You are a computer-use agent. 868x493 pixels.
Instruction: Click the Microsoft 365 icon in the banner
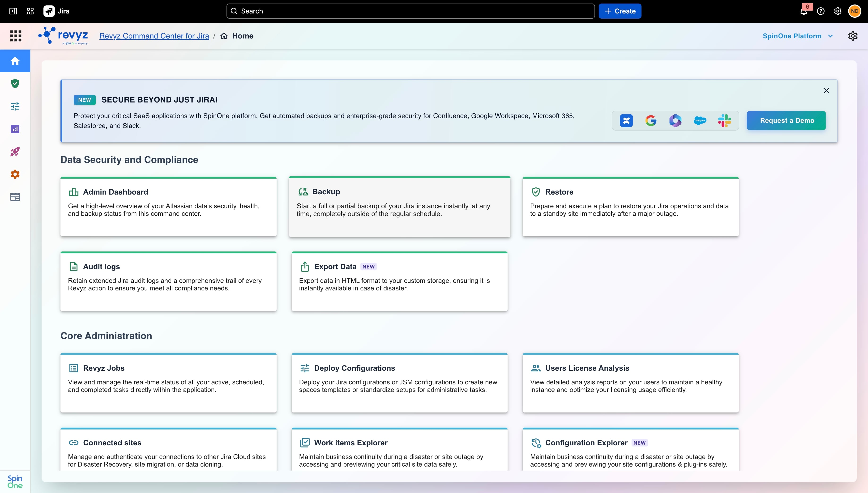pos(675,121)
